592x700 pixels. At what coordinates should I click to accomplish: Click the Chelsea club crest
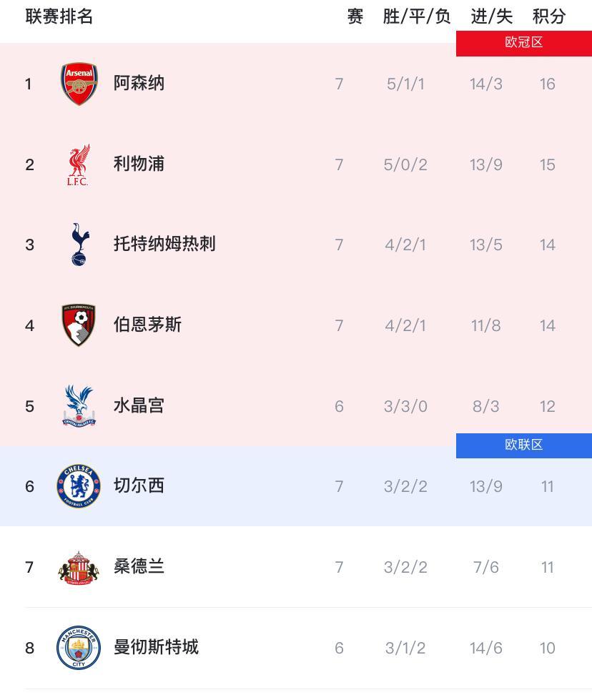tap(79, 486)
